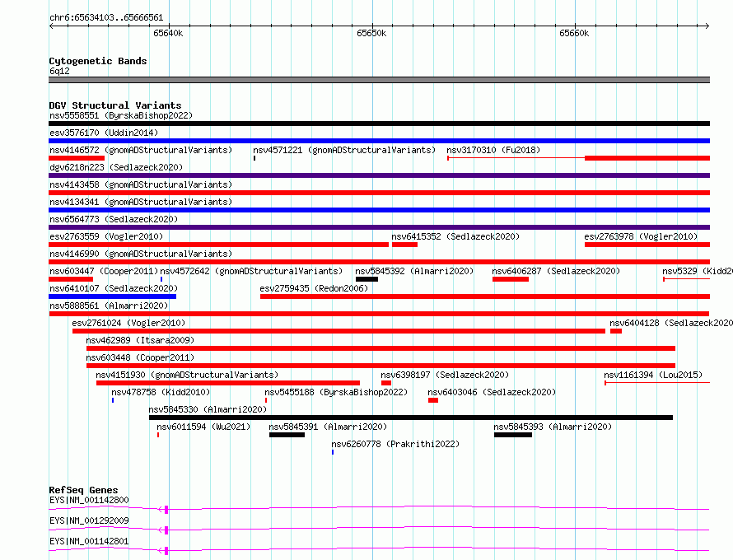Click the Cytogenetic Bands track title

click(x=98, y=61)
